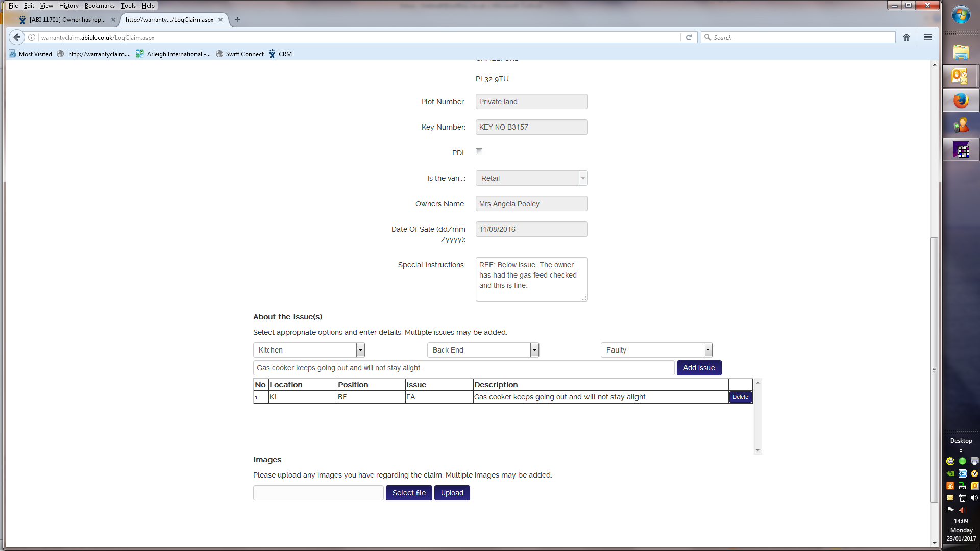Click the site information icon in address bar
The width and height of the screenshot is (980, 551).
pos(32,37)
